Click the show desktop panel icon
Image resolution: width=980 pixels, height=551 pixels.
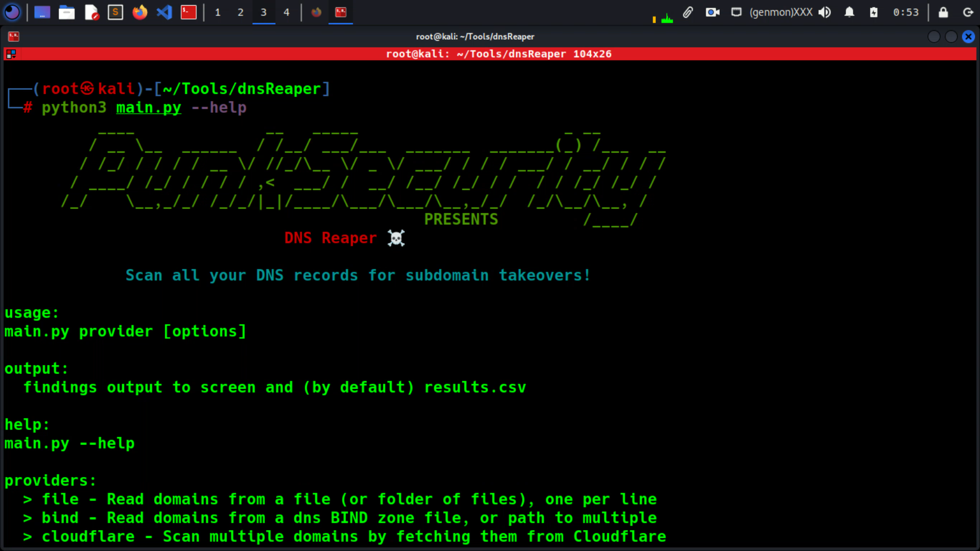pyautogui.click(x=42, y=12)
